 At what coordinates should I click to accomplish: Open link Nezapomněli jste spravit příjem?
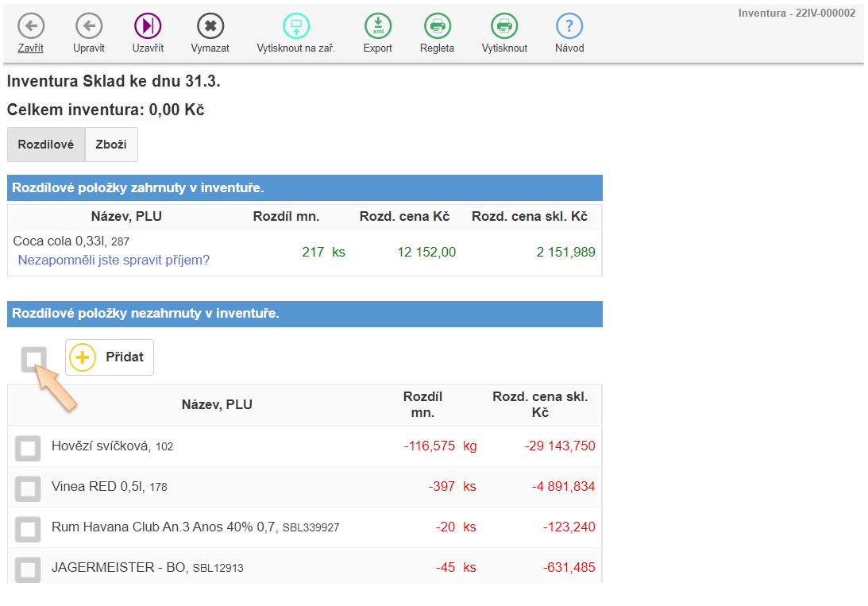pos(114,260)
